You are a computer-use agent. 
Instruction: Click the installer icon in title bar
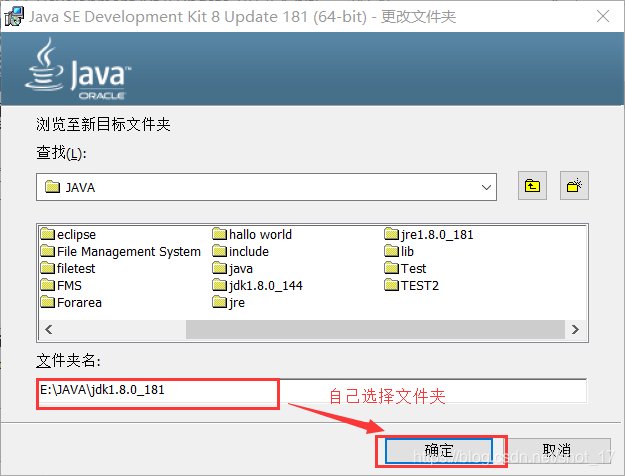click(14, 16)
